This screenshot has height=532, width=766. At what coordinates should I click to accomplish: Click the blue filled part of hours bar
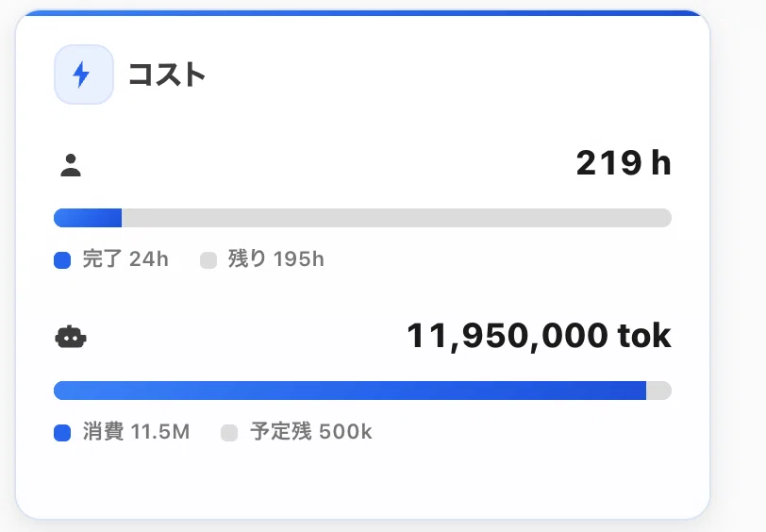(88, 218)
